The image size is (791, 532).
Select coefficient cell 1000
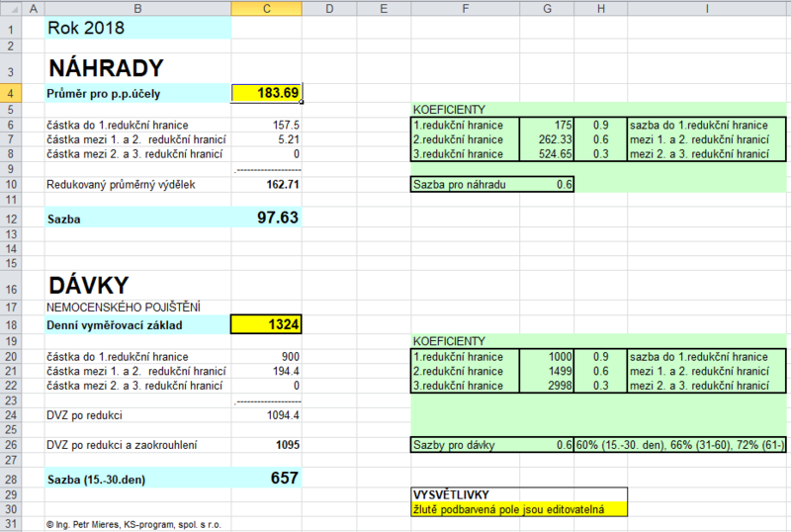pyautogui.click(x=547, y=356)
